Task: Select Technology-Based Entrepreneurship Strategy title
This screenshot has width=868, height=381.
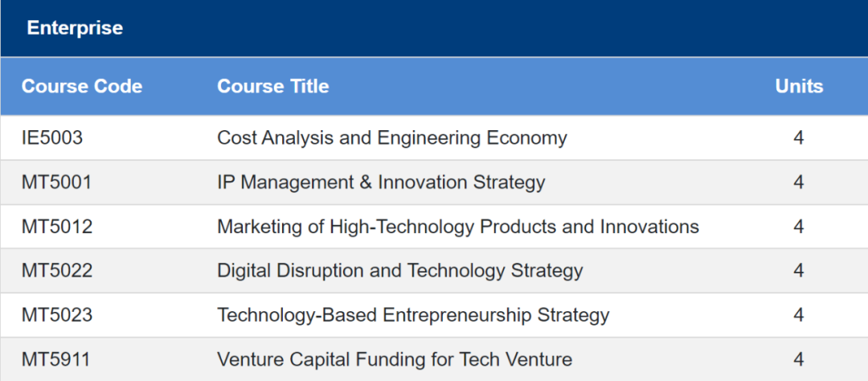Action: pyautogui.click(x=413, y=315)
